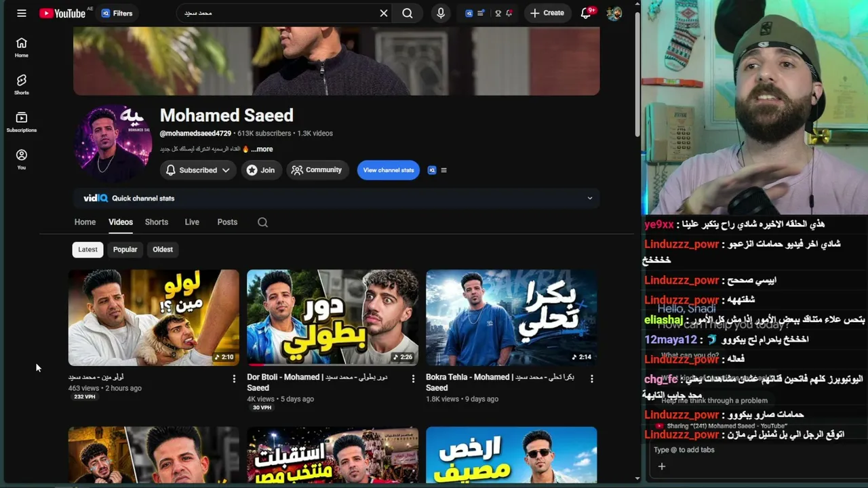Image resolution: width=868 pixels, height=488 pixels.
Task: Select the '1.3K videos' count text
Action: pyautogui.click(x=315, y=134)
